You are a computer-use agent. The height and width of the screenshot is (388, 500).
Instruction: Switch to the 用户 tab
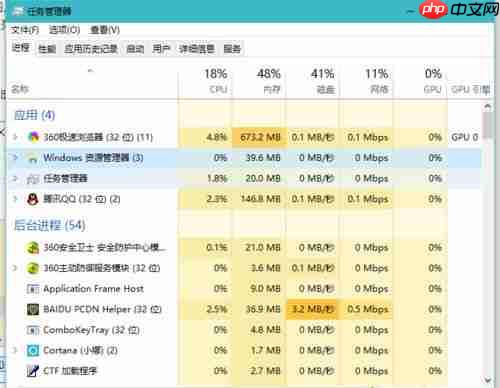[161, 49]
